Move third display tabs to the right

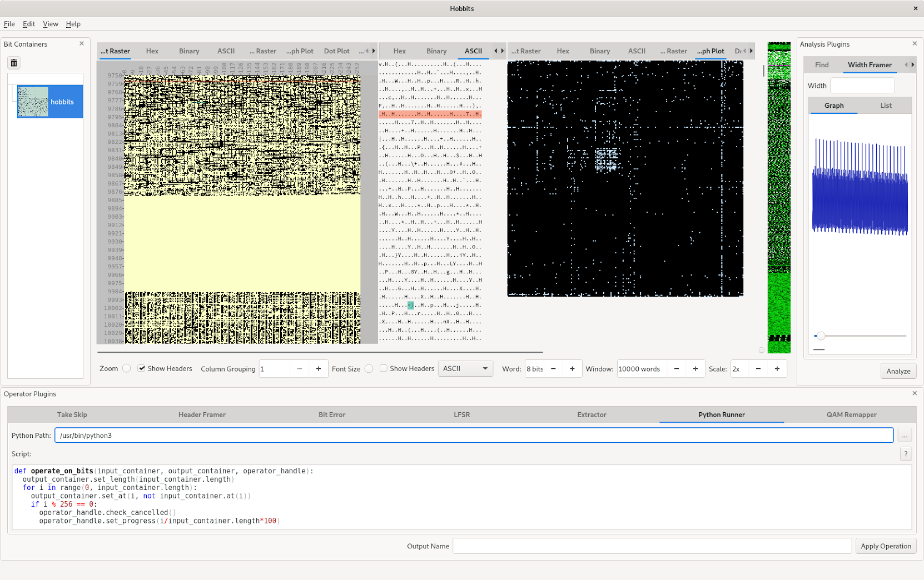751,51
